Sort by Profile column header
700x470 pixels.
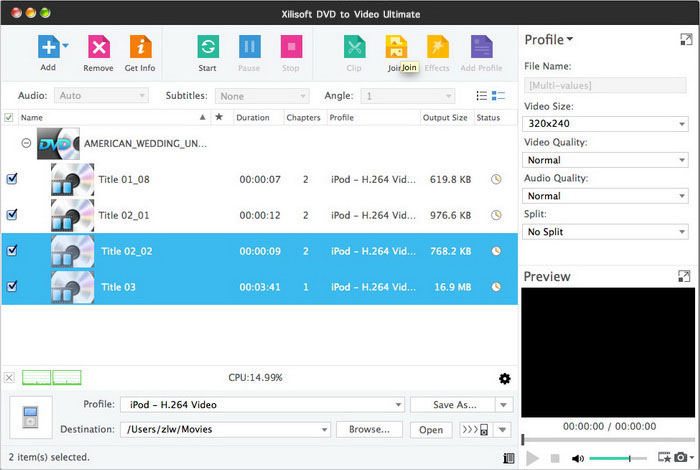click(x=373, y=117)
